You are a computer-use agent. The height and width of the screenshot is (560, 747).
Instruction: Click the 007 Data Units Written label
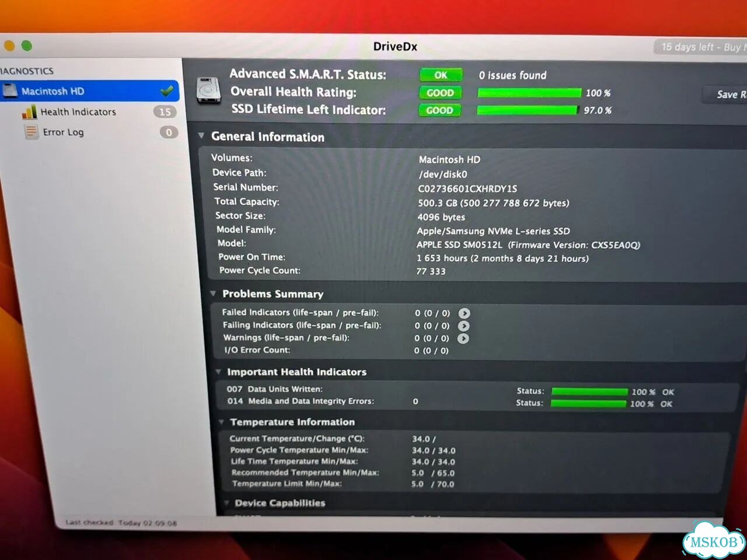point(274,389)
